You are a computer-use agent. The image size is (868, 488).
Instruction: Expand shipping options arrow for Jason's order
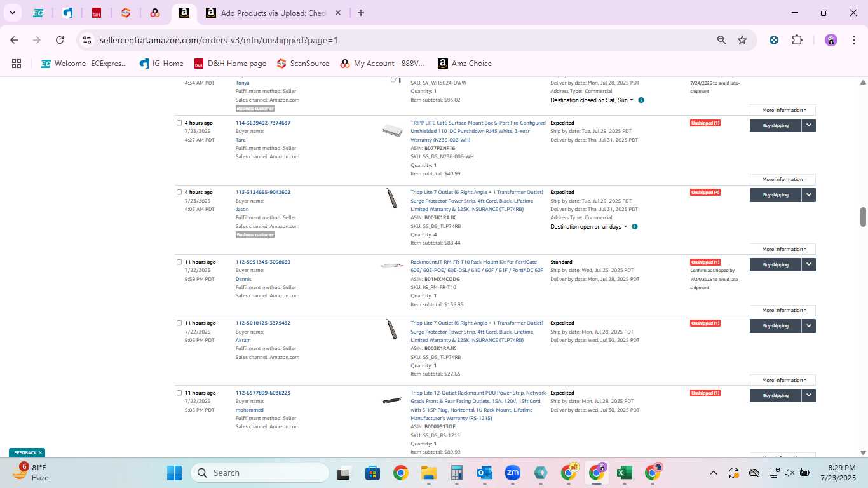[x=809, y=195]
